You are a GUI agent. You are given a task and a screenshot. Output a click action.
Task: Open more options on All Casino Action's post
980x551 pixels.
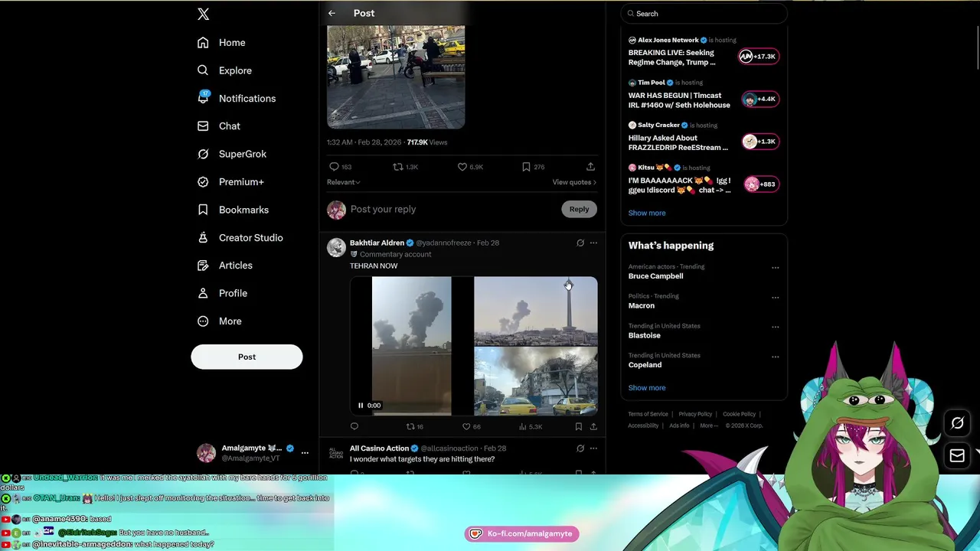point(593,448)
